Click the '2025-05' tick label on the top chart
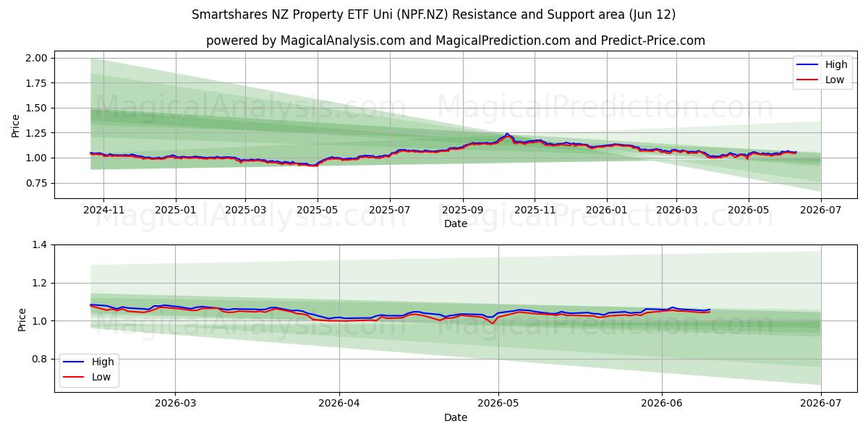This screenshot has height=434, width=868. tap(318, 210)
